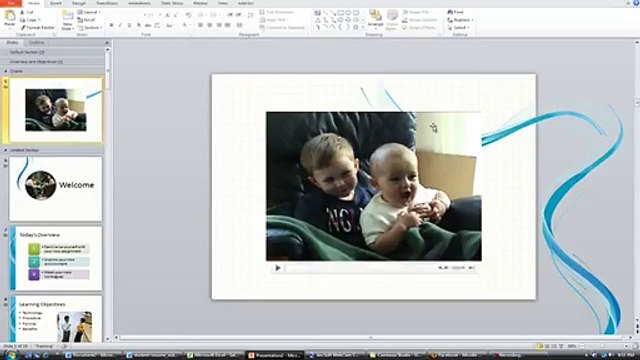The height and width of the screenshot is (360, 640).
Task: Apply italic formatting
Action: 120,25
